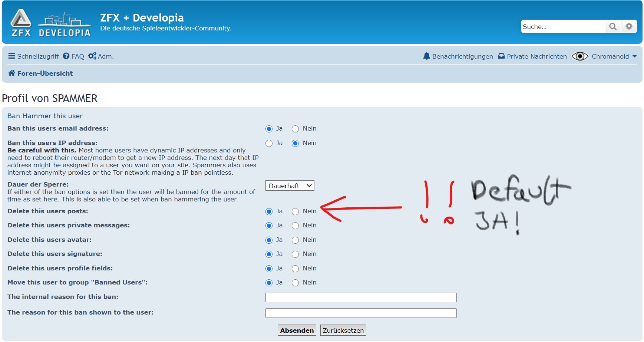The image size is (644, 342).
Task: Select Nein for banning email address
Action: 295,129
